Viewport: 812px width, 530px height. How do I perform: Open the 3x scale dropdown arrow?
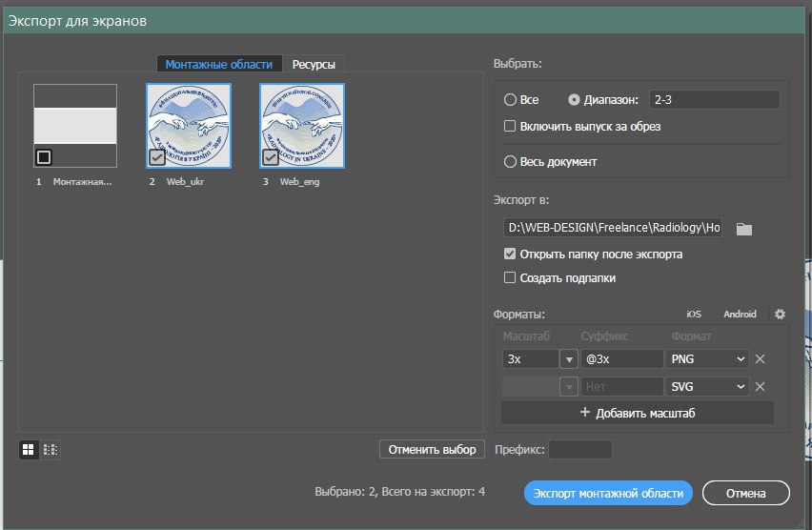tap(569, 359)
